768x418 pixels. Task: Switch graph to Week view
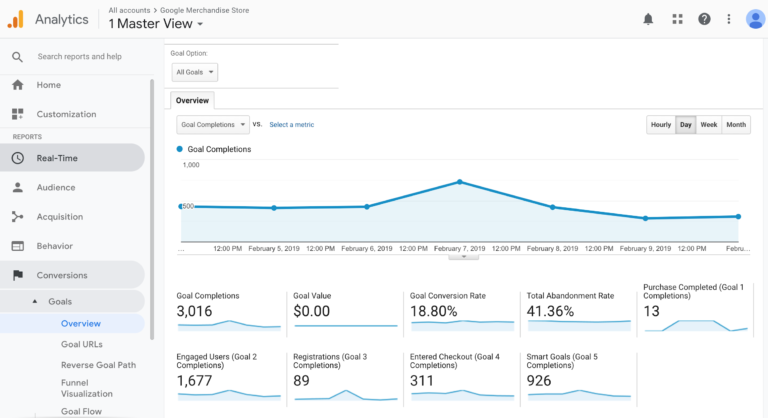tap(708, 125)
